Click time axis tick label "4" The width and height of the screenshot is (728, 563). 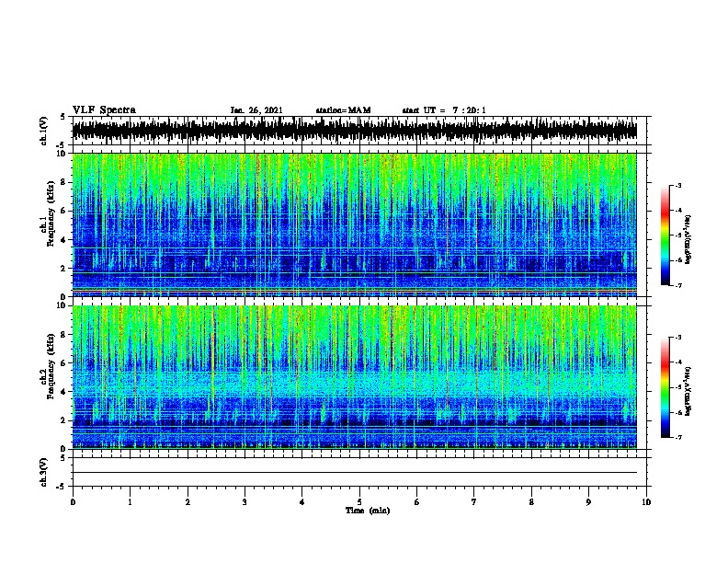[x=302, y=502]
